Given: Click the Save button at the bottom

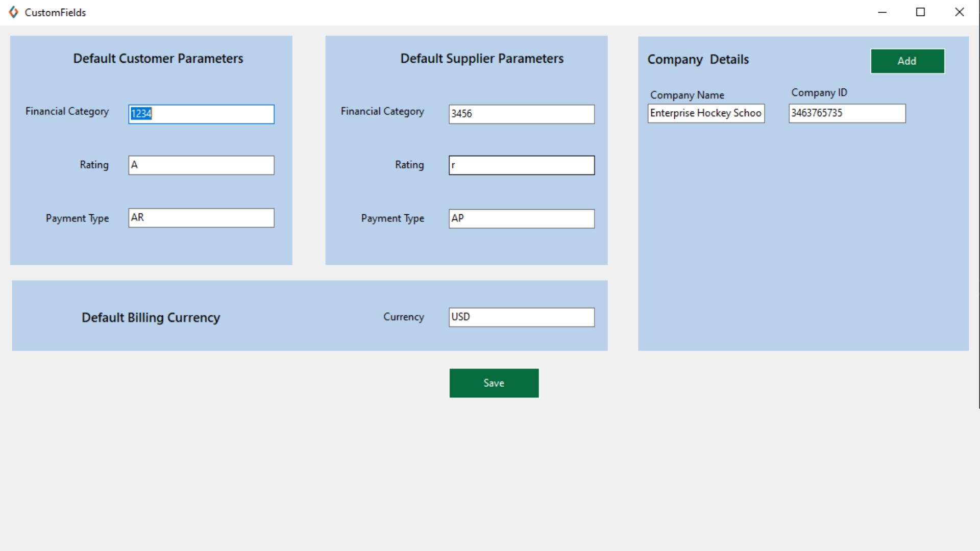Looking at the screenshot, I should point(494,383).
